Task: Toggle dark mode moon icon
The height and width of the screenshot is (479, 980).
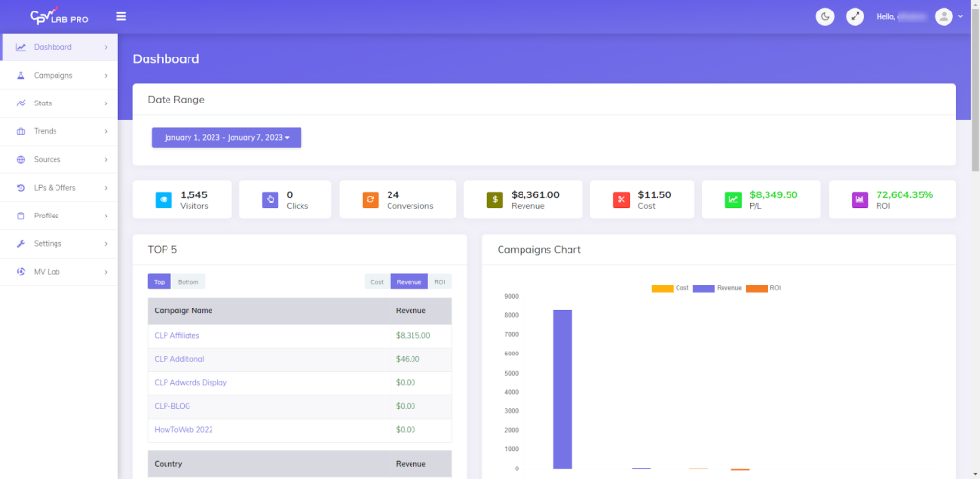Action: click(824, 16)
